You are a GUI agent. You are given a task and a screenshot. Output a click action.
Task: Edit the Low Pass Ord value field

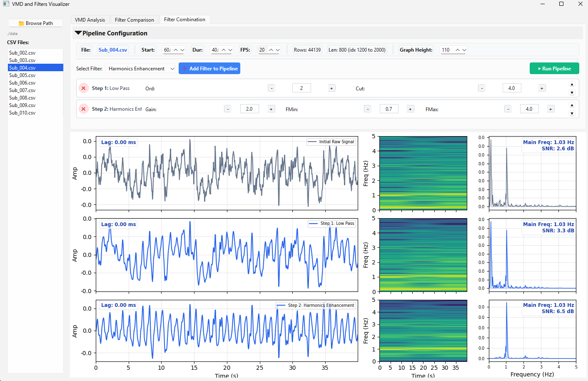click(301, 88)
